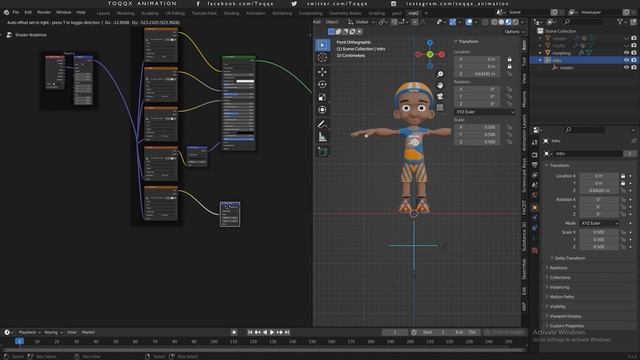Open the World properties tab icon
This screenshot has width=640, height=360.
[x=535, y=195]
